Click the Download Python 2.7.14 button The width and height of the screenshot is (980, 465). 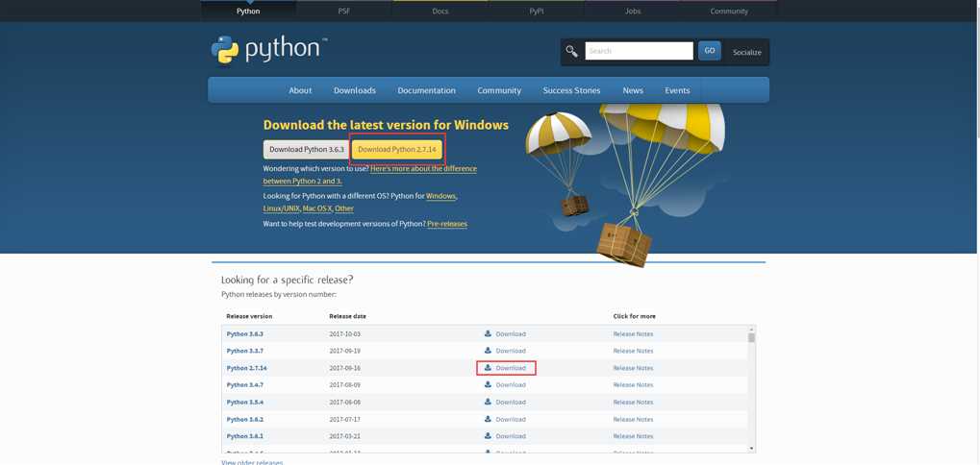397,150
